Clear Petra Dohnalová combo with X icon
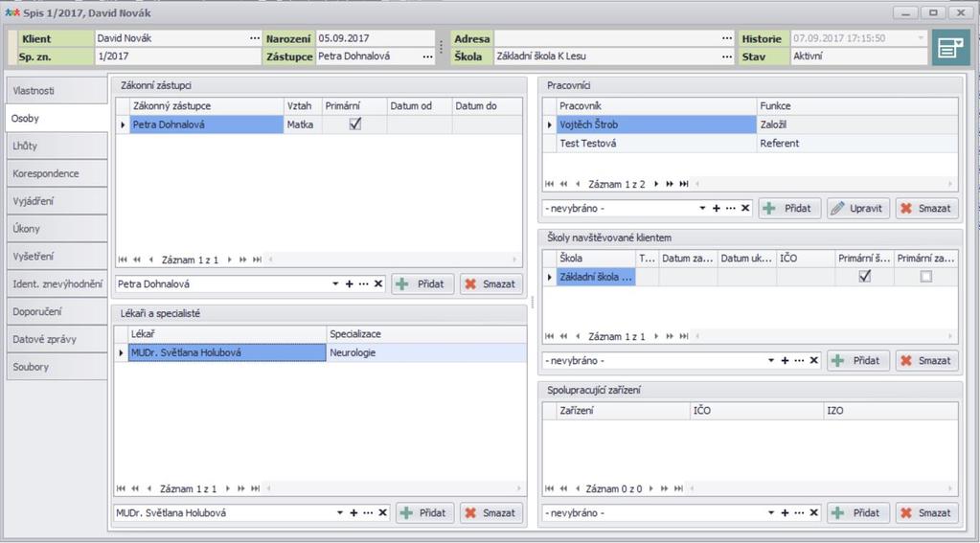The image size is (980, 543). pos(378,283)
